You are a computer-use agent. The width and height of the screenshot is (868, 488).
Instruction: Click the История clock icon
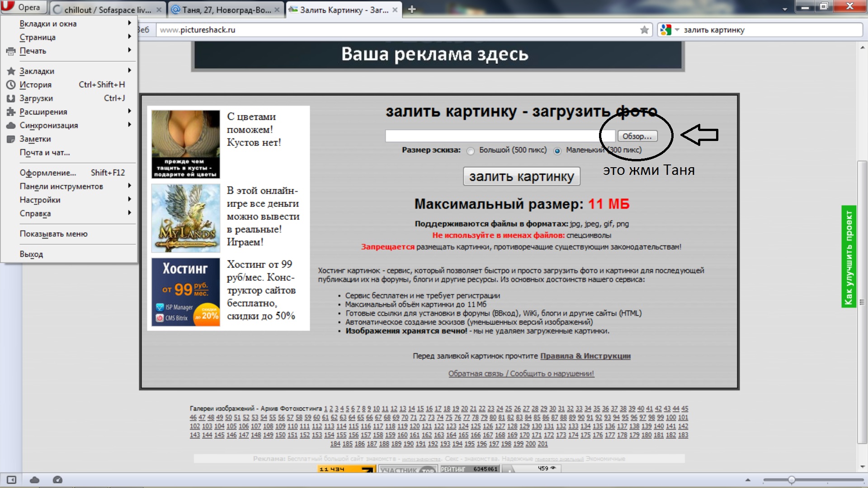[11, 85]
